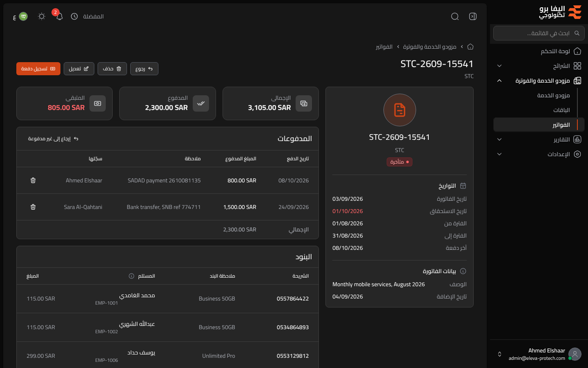588x368 pixels.
Task: Toggle the light/dark theme sun icon
Action: pyautogui.click(x=42, y=16)
